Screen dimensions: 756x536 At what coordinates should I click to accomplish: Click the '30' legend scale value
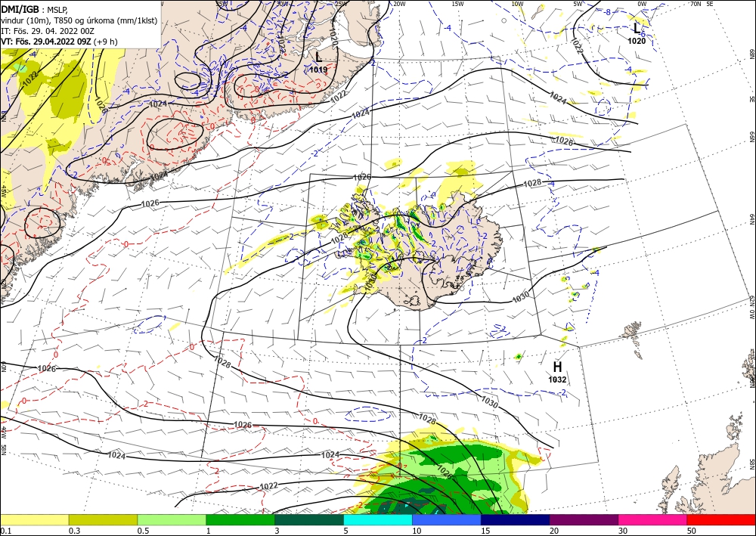click(623, 531)
